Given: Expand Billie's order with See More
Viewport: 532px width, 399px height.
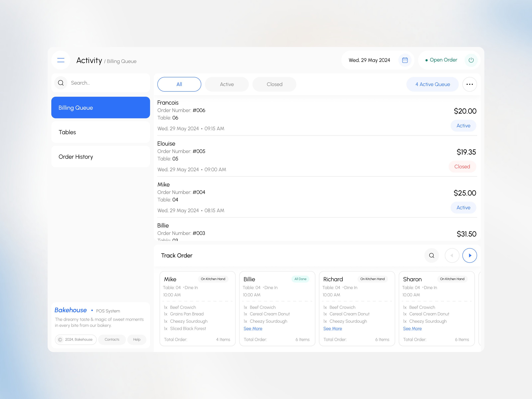Looking at the screenshot, I should 253,329.
